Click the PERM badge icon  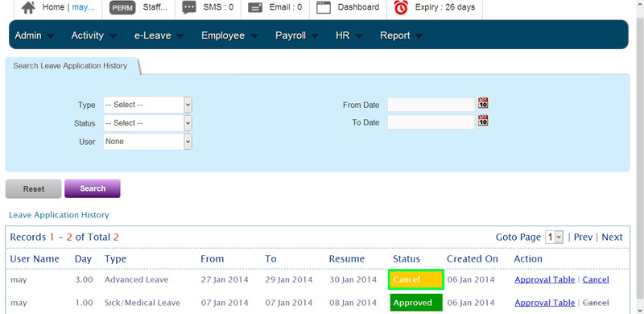[122, 7]
